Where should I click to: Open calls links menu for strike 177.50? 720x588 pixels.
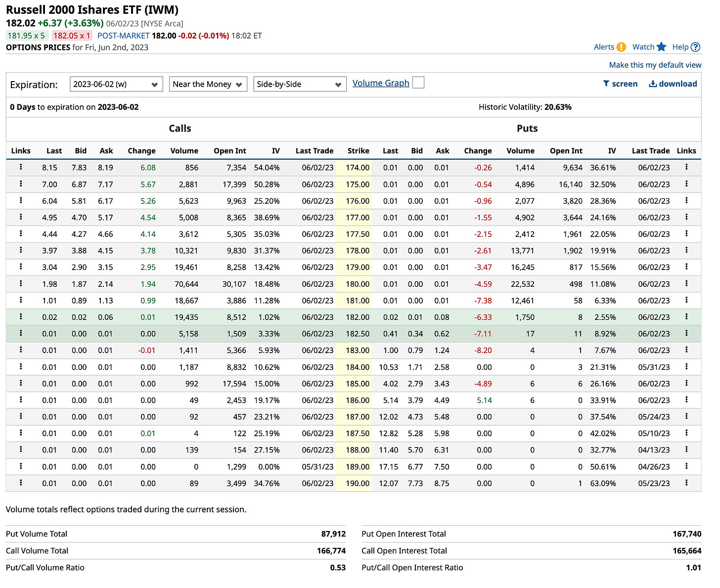coord(21,233)
